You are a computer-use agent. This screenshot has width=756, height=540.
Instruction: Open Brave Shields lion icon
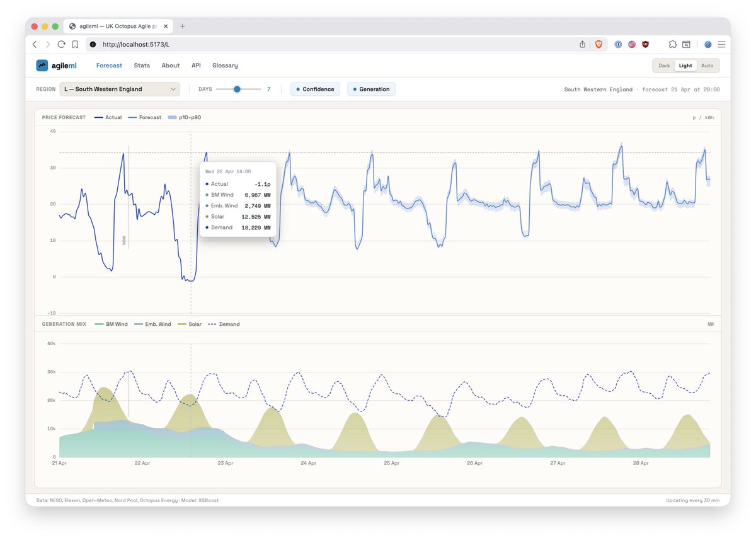coord(598,45)
